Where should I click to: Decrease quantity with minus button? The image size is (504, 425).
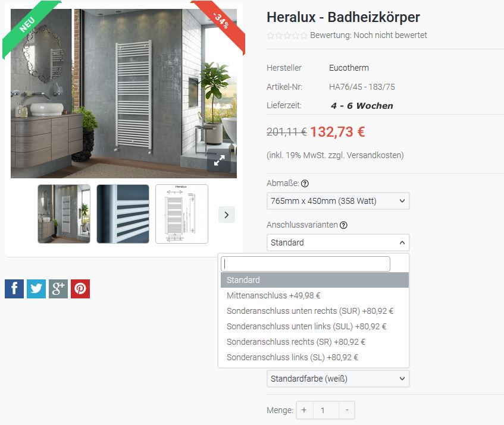click(x=347, y=410)
